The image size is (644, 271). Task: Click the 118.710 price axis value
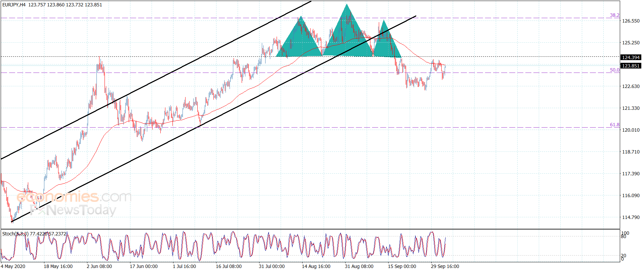coord(631,152)
